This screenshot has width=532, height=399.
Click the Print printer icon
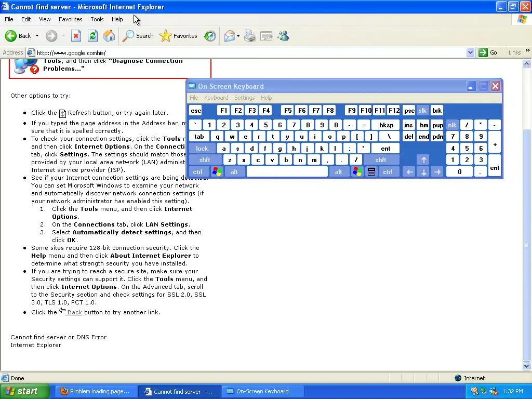[250, 36]
